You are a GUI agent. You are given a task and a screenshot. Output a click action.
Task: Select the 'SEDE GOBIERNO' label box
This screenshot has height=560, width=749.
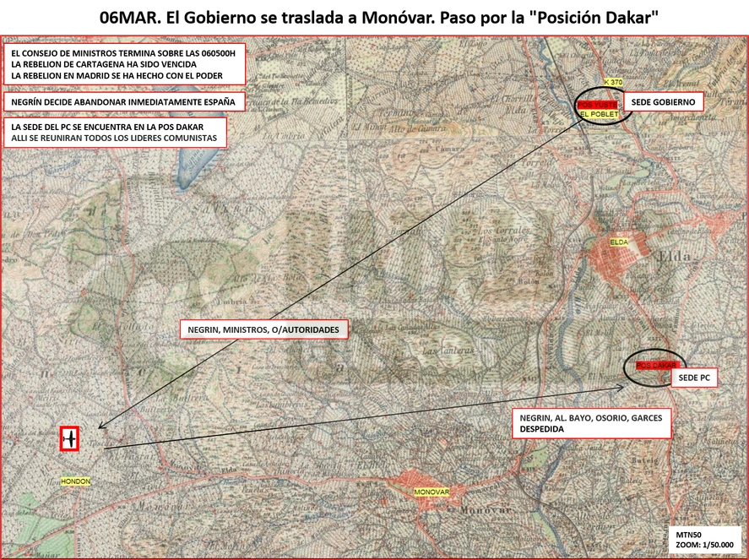663,101
